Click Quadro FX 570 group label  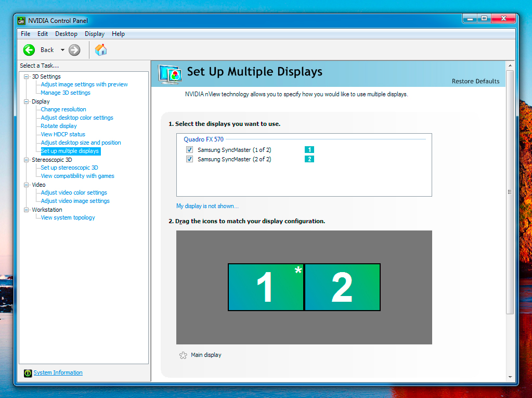[x=203, y=139]
